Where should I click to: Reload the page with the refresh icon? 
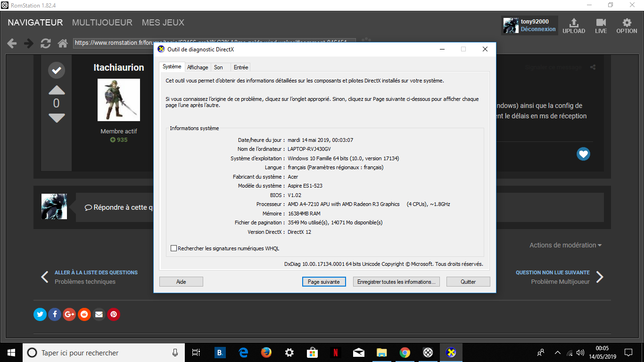46,43
